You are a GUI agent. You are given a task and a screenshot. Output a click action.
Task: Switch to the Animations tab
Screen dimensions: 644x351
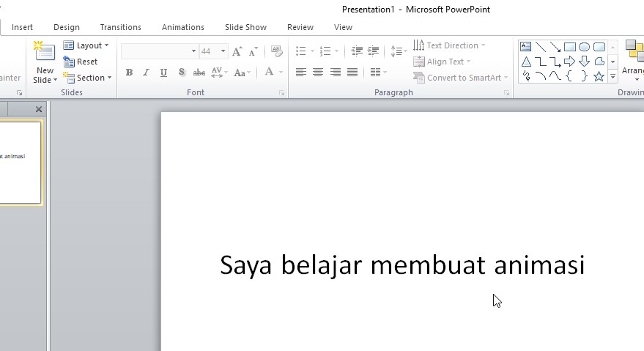coord(182,27)
